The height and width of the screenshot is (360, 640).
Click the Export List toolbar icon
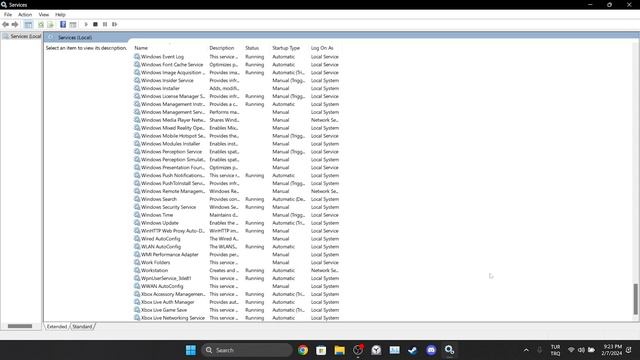50,24
